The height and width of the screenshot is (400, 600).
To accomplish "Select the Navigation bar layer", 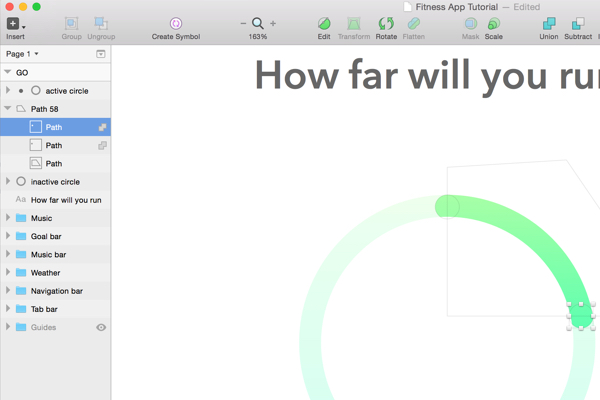I will tap(55, 291).
